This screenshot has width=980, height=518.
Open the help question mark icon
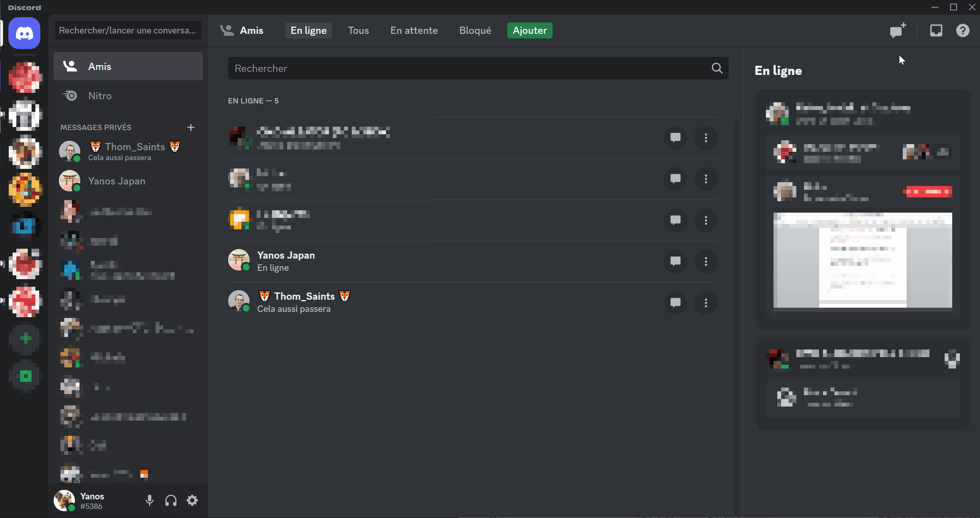963,30
